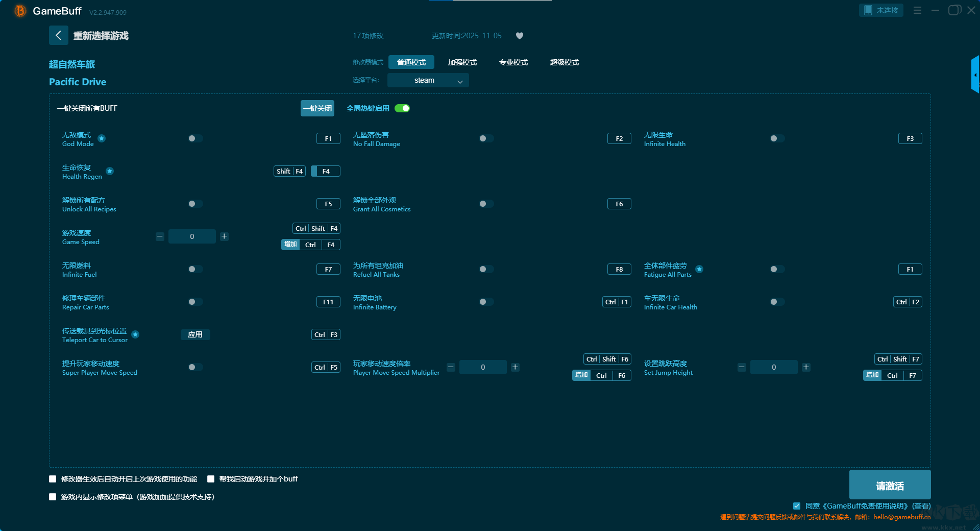Switch to 加强模式 mode tab
This screenshot has width=980, height=531.
(462, 62)
